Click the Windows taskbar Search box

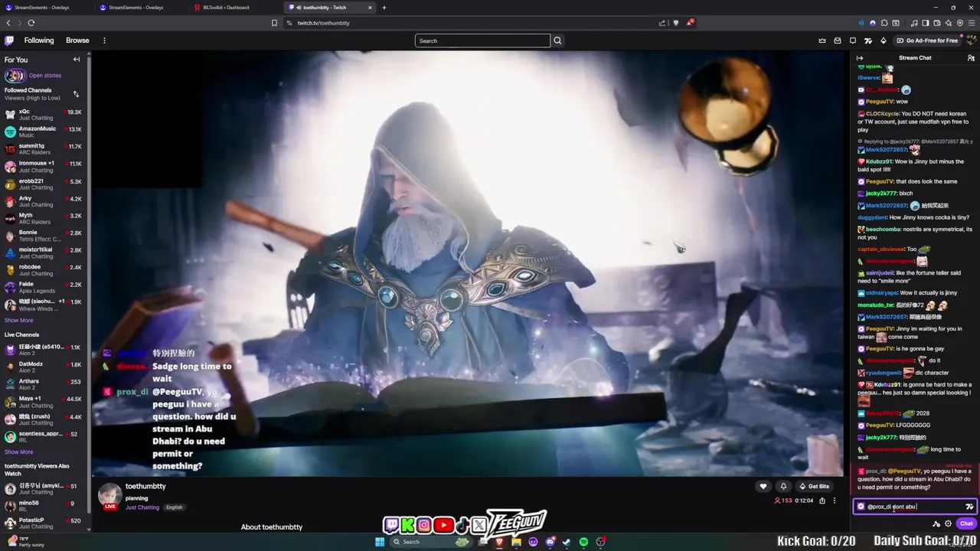(432, 542)
